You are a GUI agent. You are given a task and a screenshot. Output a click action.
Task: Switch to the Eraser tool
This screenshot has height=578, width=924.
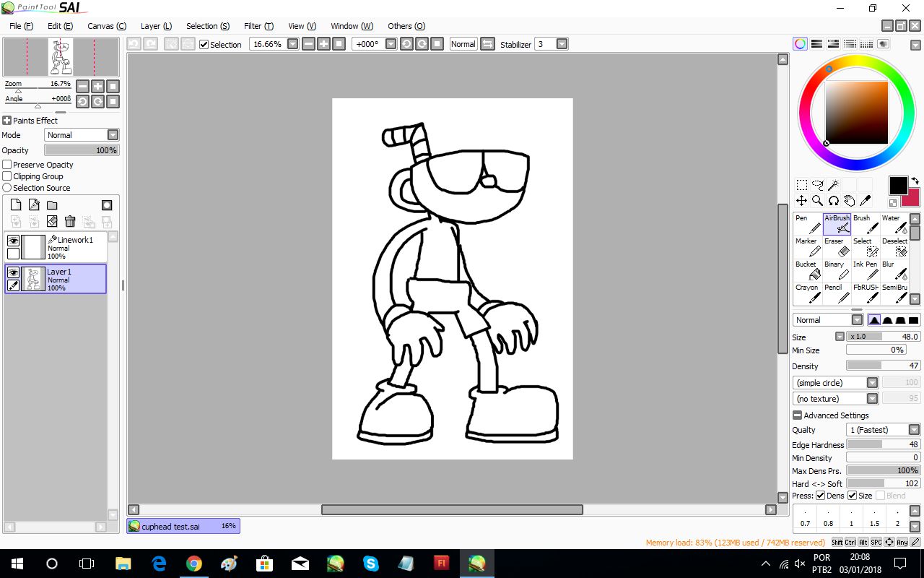coord(837,247)
